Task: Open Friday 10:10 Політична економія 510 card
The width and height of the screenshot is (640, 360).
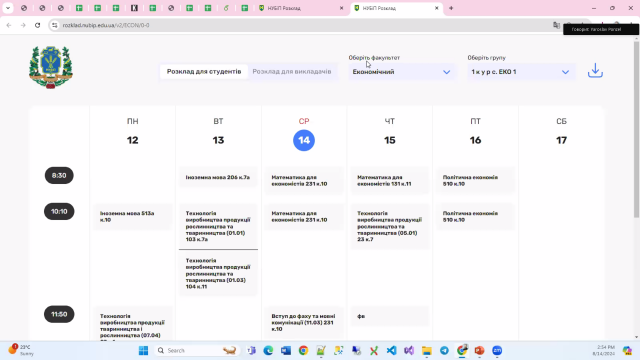Action: (476, 216)
